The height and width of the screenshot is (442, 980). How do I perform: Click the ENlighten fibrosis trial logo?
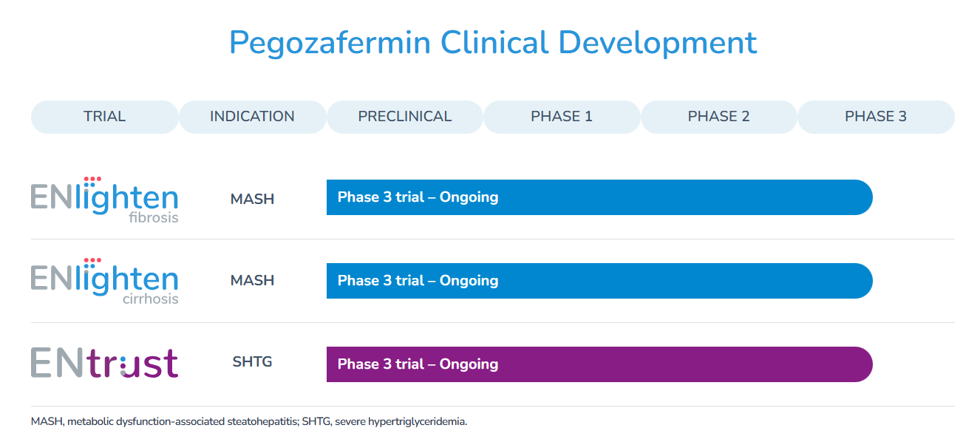coord(104,200)
